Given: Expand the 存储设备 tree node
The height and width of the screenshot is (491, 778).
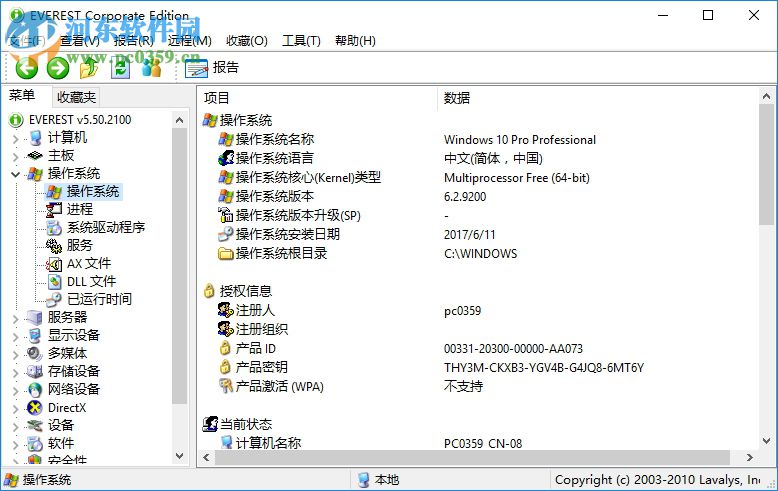Looking at the screenshot, I should [x=15, y=373].
